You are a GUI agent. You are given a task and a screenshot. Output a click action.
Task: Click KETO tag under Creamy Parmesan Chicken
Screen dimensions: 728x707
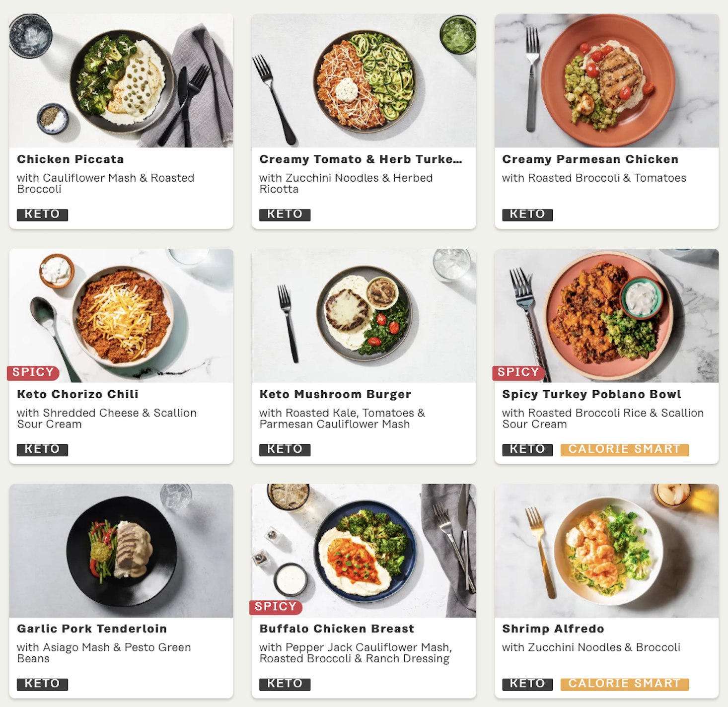pos(527,214)
